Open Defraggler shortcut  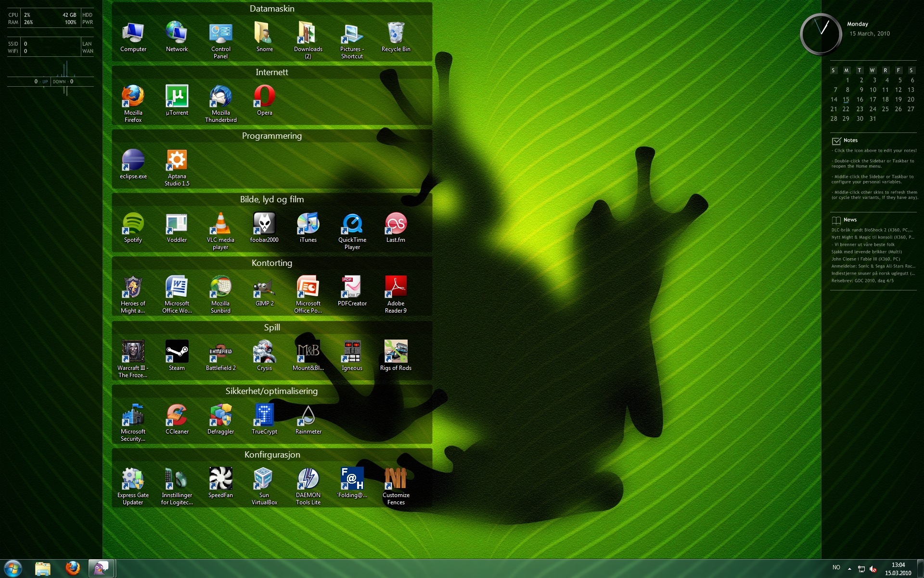[x=221, y=420]
